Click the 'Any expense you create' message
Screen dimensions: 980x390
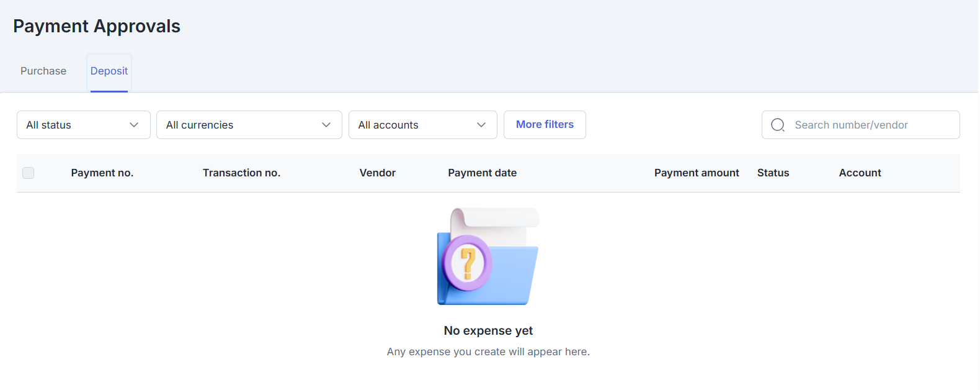coord(488,351)
